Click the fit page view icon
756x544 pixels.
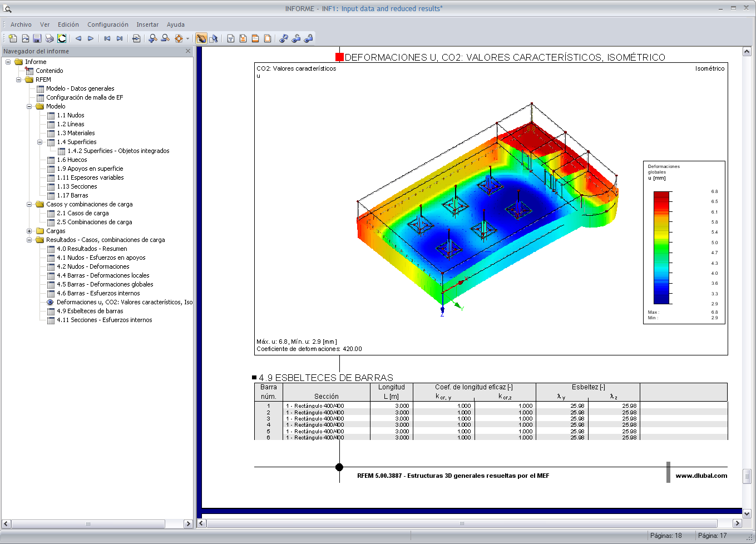179,38
